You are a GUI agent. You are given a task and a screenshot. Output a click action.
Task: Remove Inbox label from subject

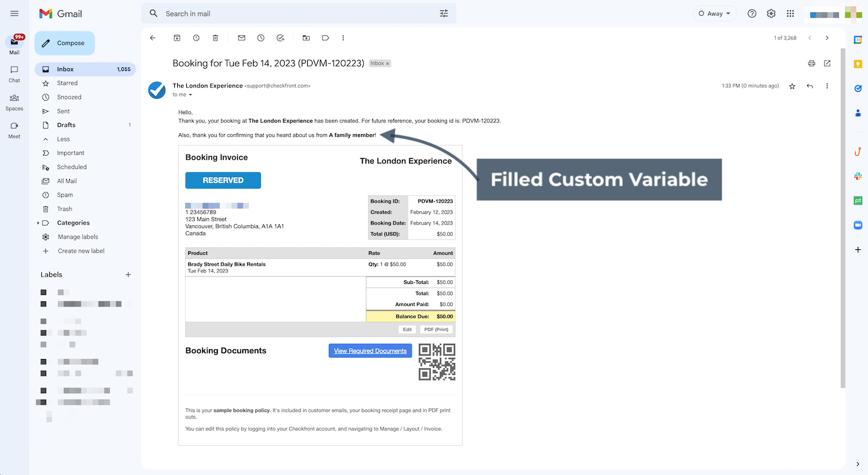coord(388,63)
